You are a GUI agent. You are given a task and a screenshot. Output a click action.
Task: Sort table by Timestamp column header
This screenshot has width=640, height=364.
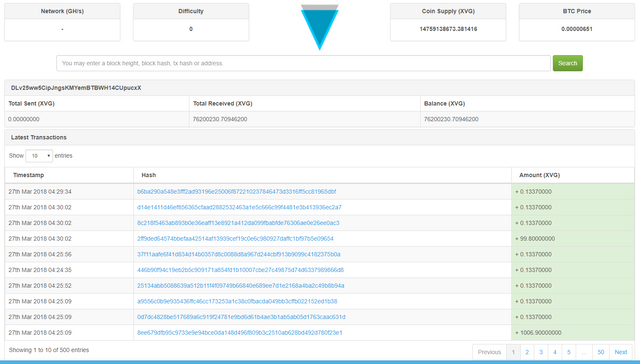pyautogui.click(x=28, y=175)
